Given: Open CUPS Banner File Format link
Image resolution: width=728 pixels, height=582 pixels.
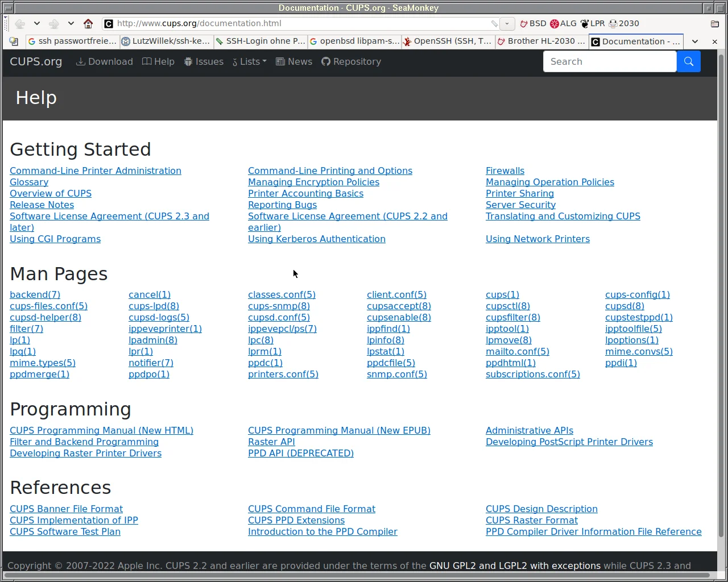Looking at the screenshot, I should pyautogui.click(x=66, y=509).
